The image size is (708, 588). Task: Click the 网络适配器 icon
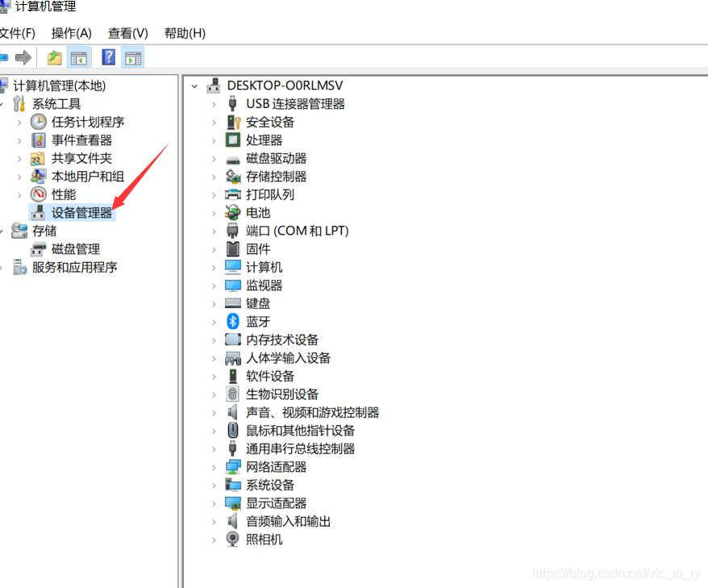point(233,467)
